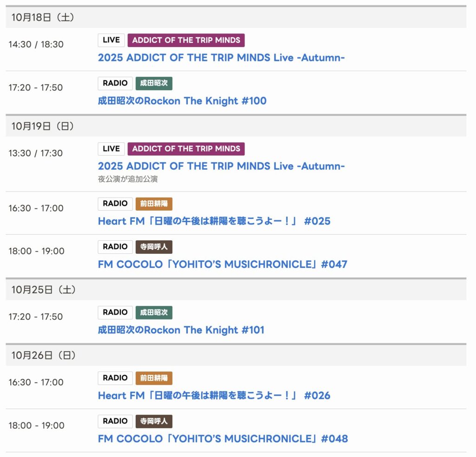Click the RADIO badge for Rockon The Knight #100
Viewport: 476px width, 457px height.
click(x=115, y=84)
